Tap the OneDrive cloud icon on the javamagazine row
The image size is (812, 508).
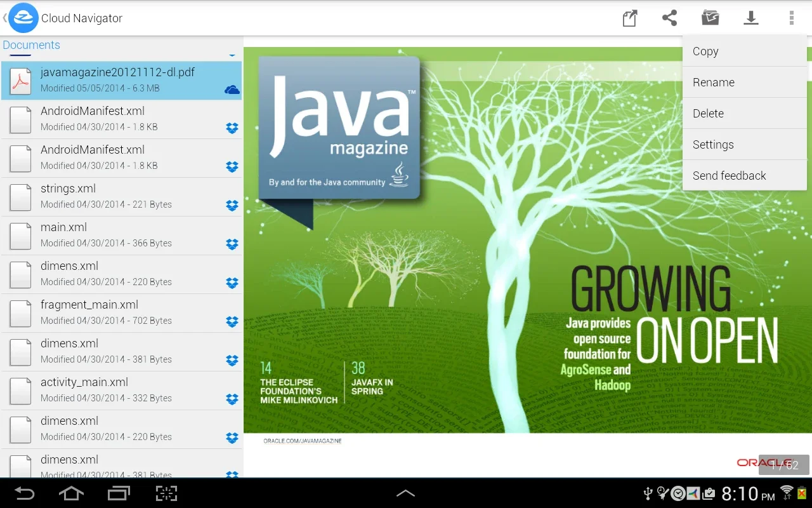232,90
